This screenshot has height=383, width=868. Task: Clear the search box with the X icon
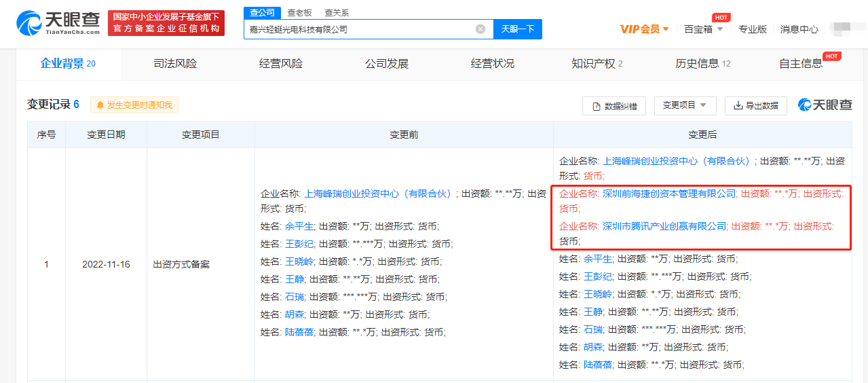coord(480,29)
